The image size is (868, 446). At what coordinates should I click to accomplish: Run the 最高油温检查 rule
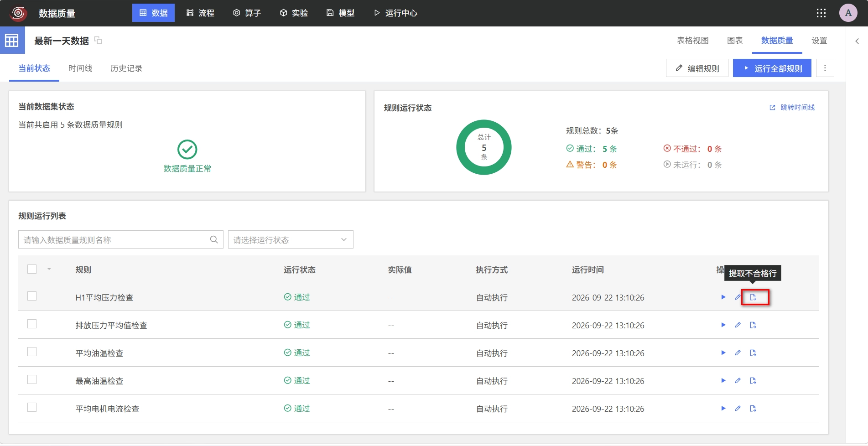[723, 380]
